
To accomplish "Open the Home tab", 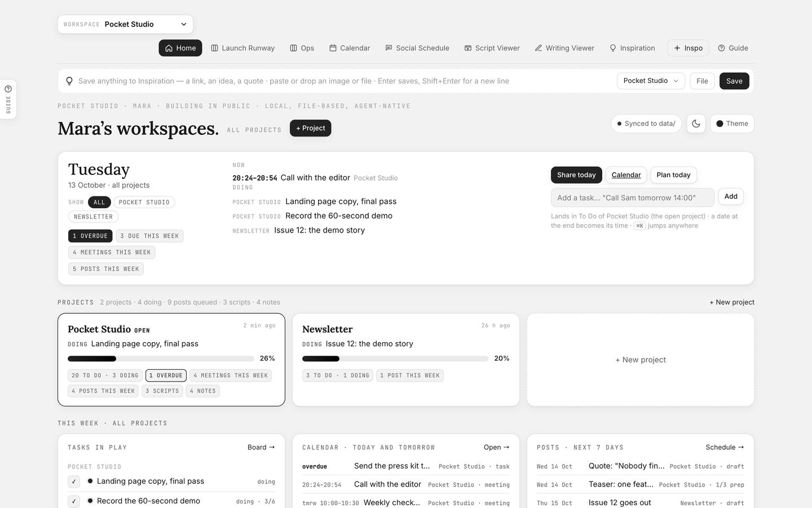I will point(180,48).
